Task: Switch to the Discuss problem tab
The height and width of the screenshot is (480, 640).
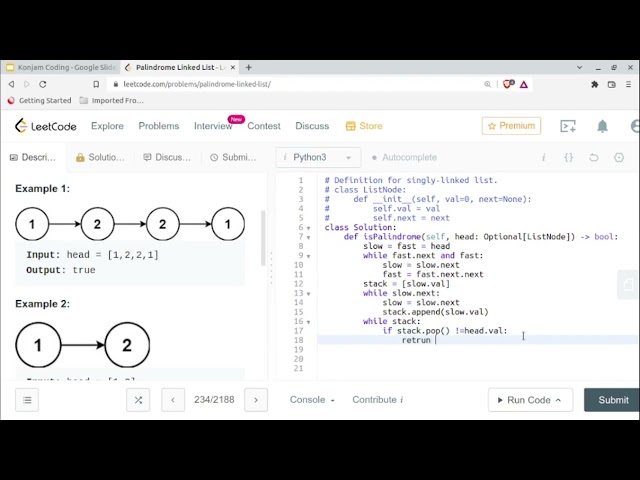Action: (167, 158)
